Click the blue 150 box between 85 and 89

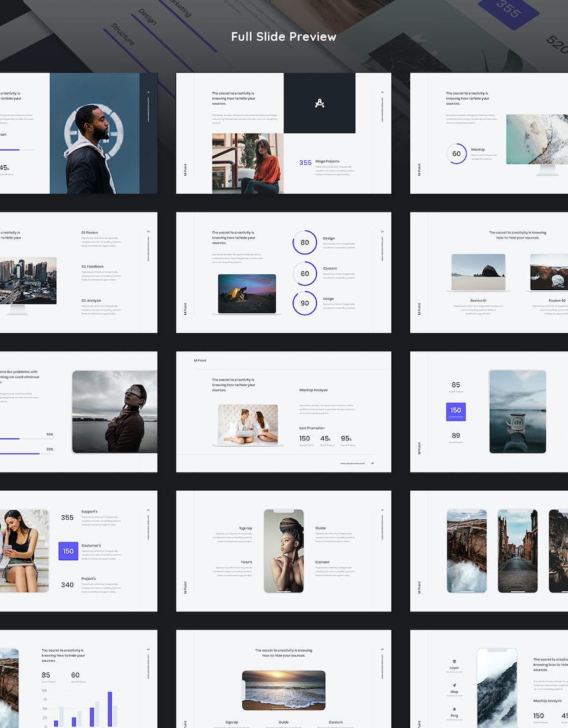point(456,411)
